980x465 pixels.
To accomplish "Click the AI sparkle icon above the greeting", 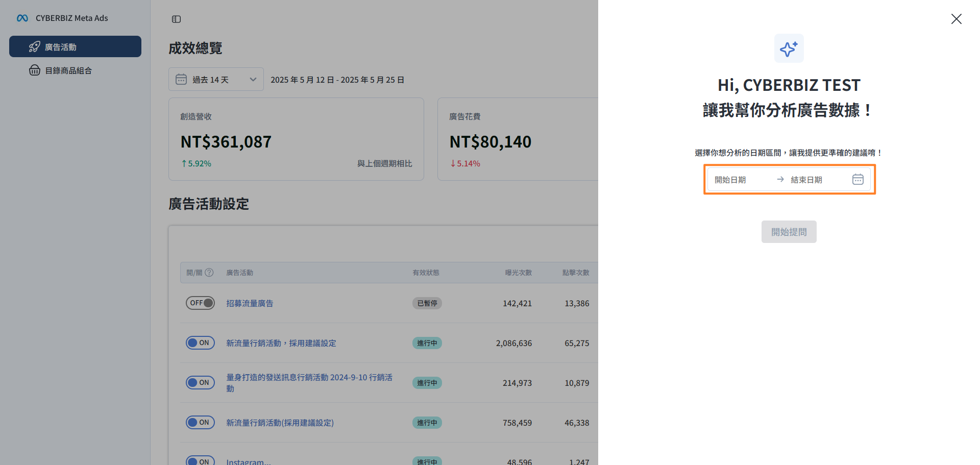I will (789, 48).
